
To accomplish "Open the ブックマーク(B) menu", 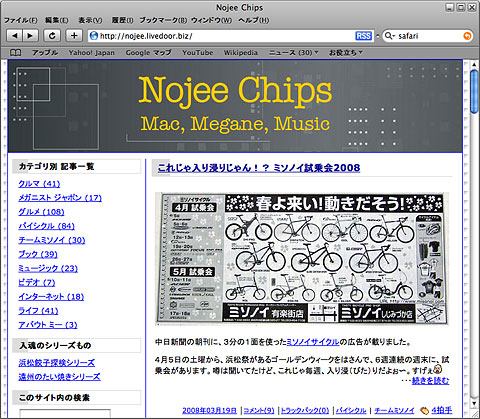I will click(x=163, y=20).
